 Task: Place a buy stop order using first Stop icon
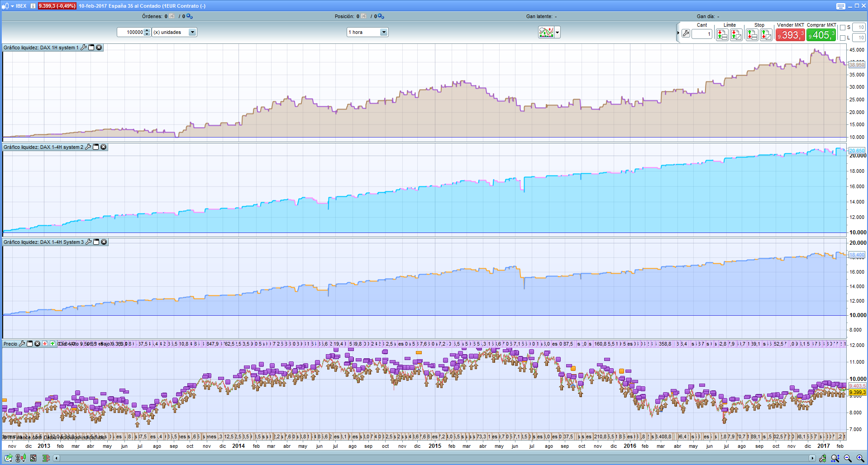(x=752, y=34)
